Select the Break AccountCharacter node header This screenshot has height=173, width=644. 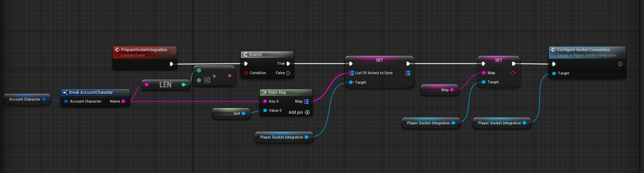pos(95,92)
